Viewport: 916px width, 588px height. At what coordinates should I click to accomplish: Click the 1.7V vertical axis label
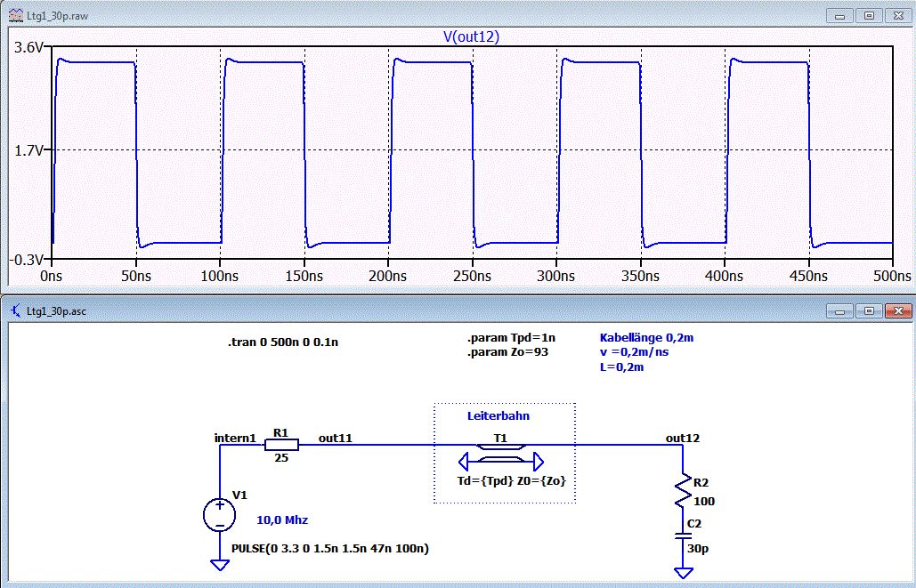click(x=28, y=150)
